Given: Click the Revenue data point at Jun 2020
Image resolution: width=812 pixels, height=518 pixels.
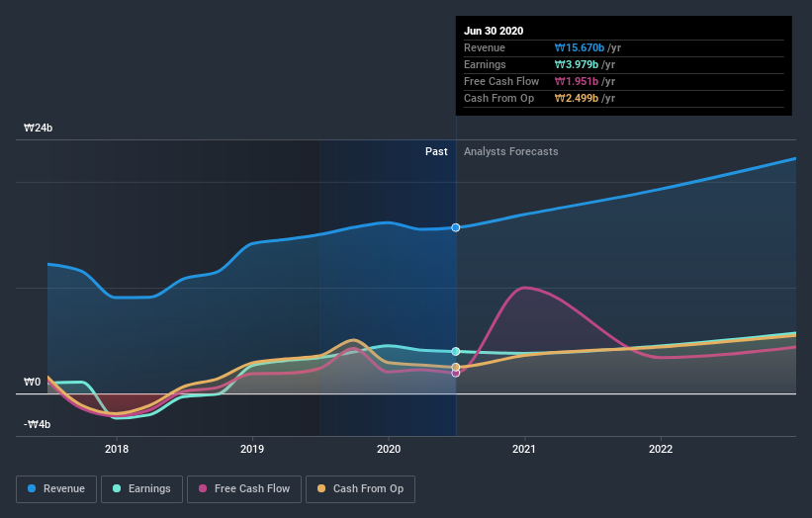Looking at the screenshot, I should click(456, 227).
